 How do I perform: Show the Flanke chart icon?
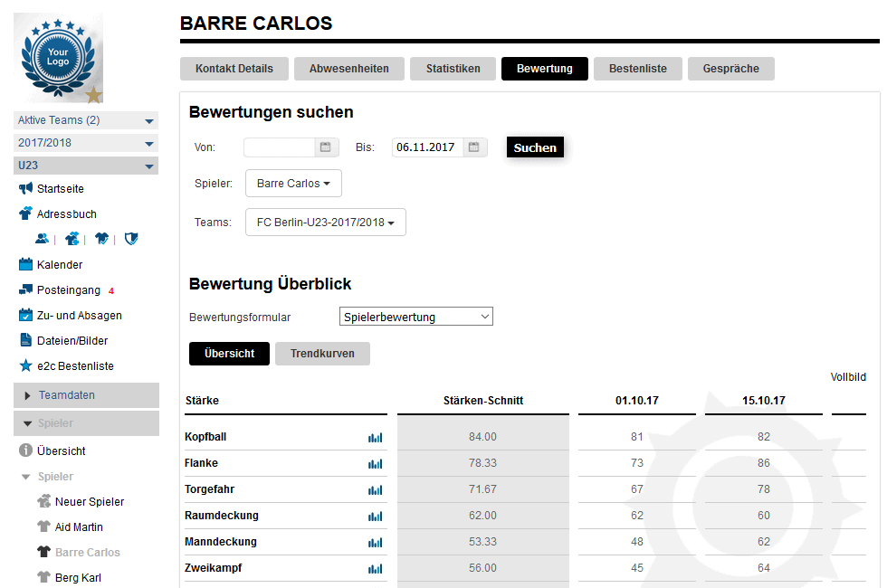(x=375, y=463)
